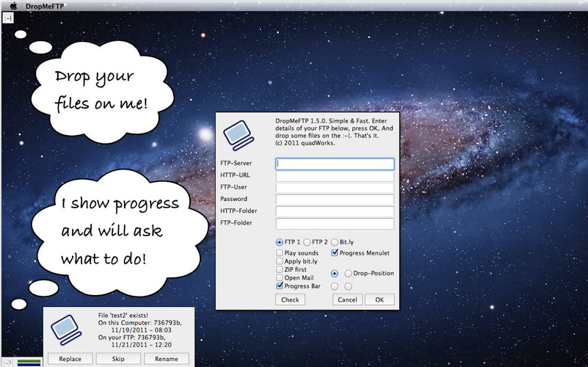Screen dimensions: 588x367
Task: Click computer icon in file exists dialog
Action: tap(66, 330)
